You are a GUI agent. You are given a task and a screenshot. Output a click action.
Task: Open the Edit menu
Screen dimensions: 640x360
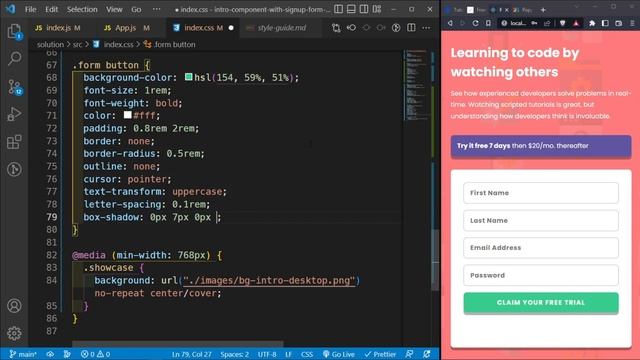tap(51, 9)
